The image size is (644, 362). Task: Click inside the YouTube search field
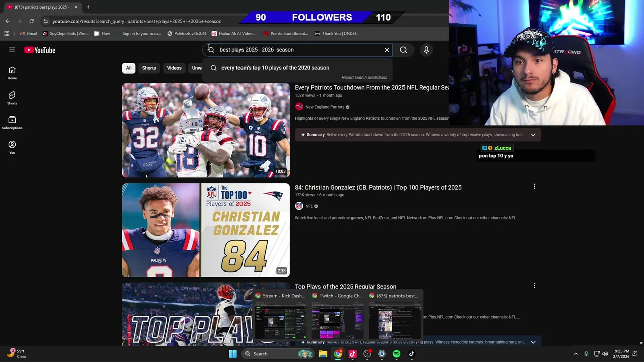click(x=297, y=50)
